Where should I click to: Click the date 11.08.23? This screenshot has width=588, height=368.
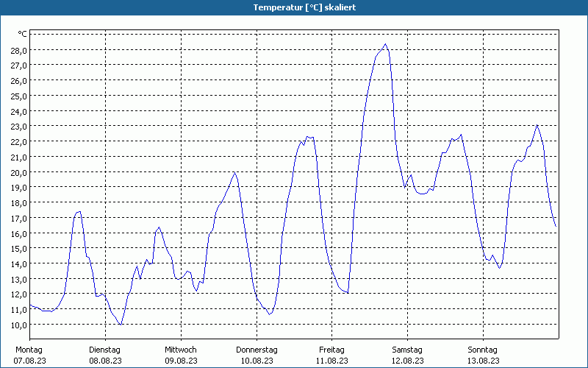(332, 361)
